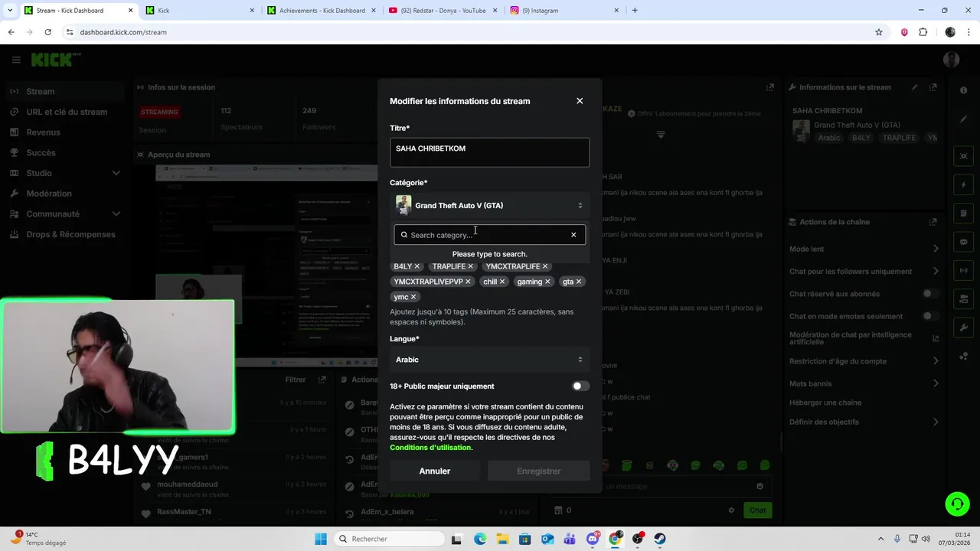Screen dimensions: 980x551
Task: Open Modération de chat par intelligence artificielle
Action: [864, 338]
